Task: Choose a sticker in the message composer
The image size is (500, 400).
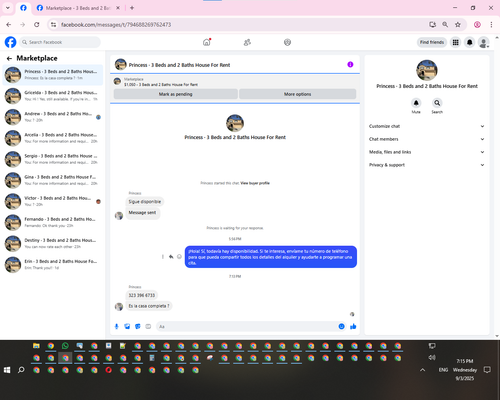Action: [138, 326]
